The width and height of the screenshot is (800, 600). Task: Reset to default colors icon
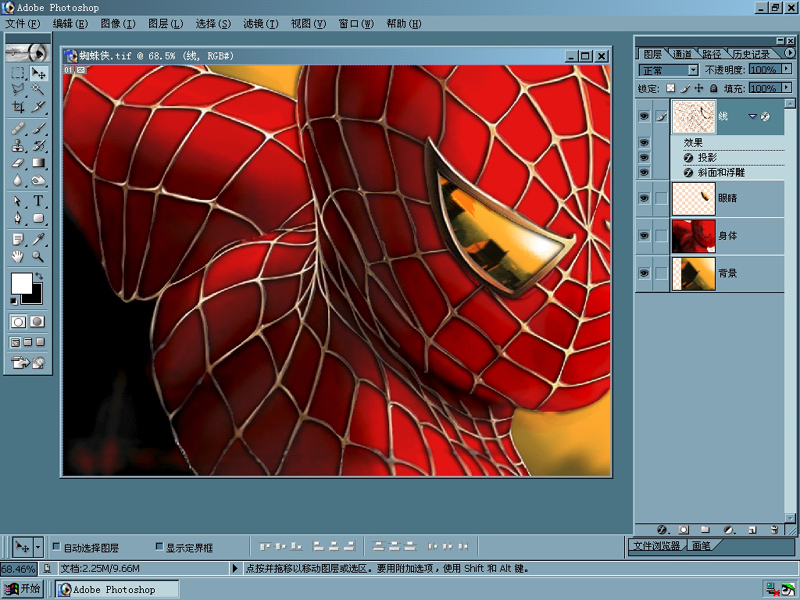[14, 301]
